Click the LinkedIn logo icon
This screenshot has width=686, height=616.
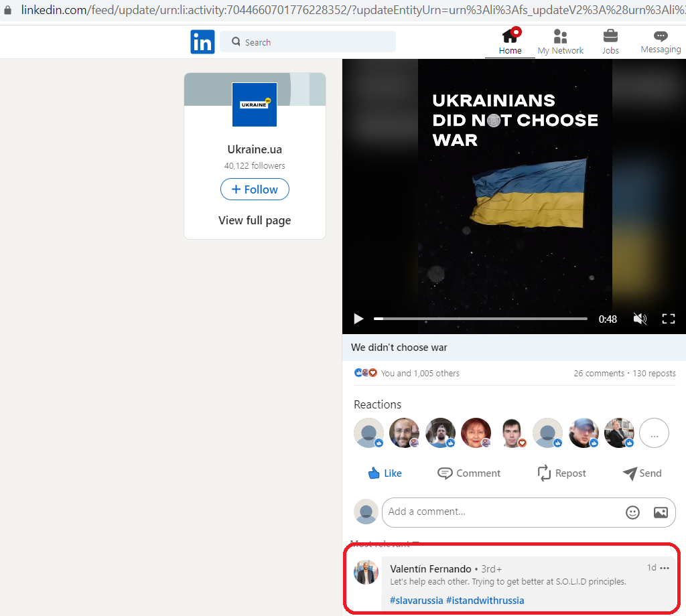202,42
